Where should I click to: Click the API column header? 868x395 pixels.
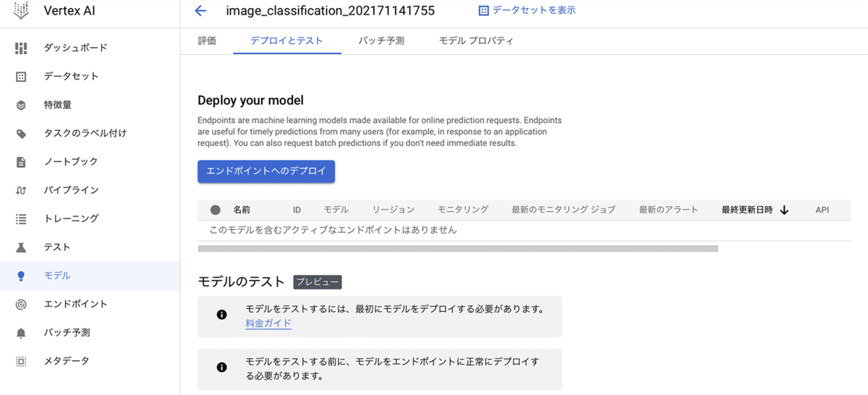tap(822, 210)
